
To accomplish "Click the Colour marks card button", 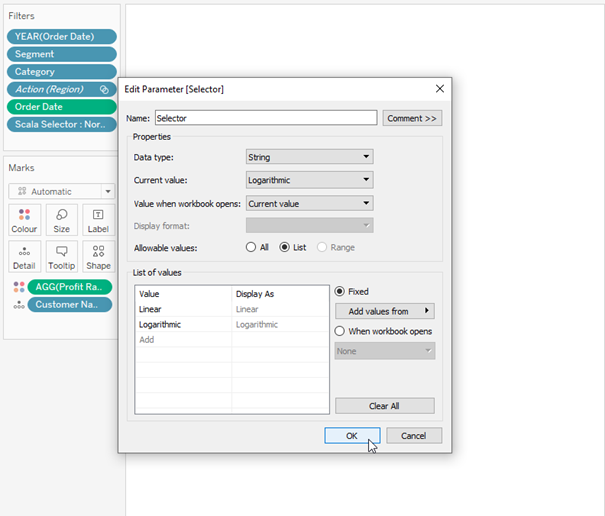I will (24, 220).
